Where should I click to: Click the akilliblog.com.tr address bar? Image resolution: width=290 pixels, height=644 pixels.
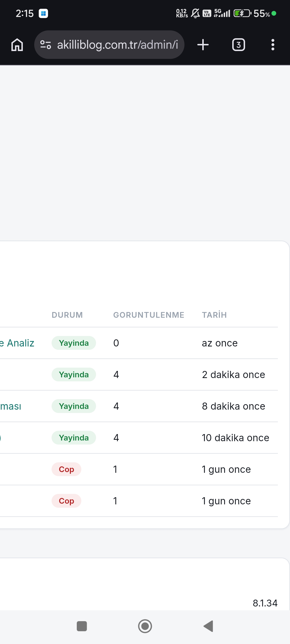(x=109, y=45)
